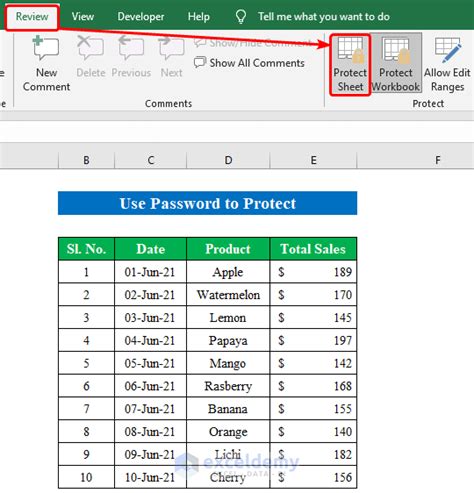Image resolution: width=474 pixels, height=493 pixels.
Task: Select serial number 6 cell
Action: pyautogui.click(x=86, y=386)
